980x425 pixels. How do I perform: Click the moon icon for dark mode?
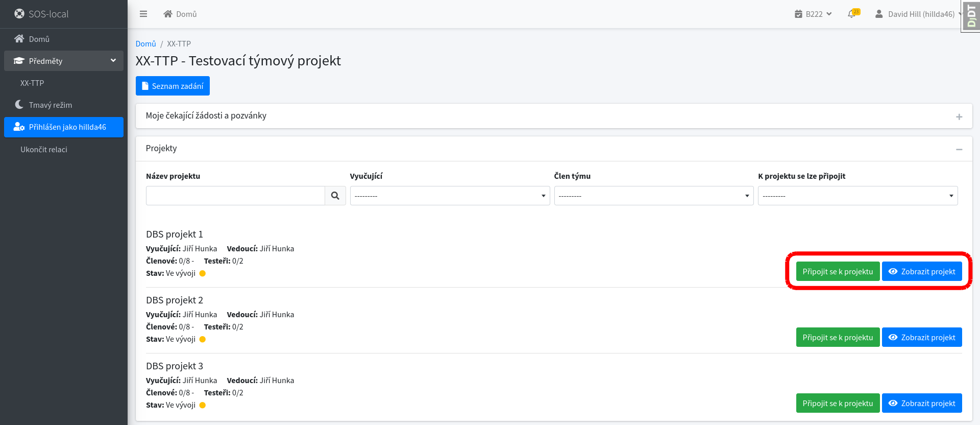pos(19,105)
